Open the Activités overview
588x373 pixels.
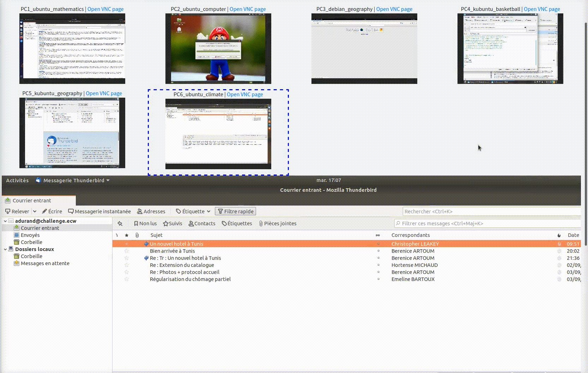pyautogui.click(x=17, y=181)
